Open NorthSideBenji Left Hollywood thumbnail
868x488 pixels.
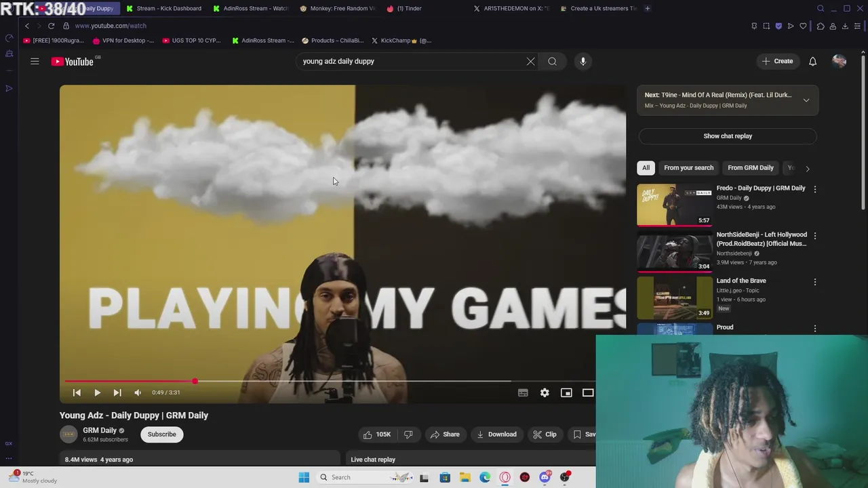coord(675,251)
